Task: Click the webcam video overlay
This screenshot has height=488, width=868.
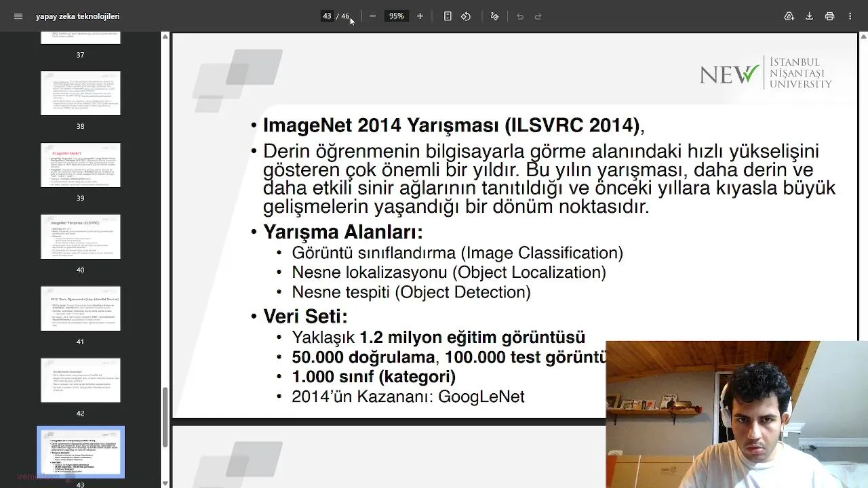Action: click(x=737, y=414)
